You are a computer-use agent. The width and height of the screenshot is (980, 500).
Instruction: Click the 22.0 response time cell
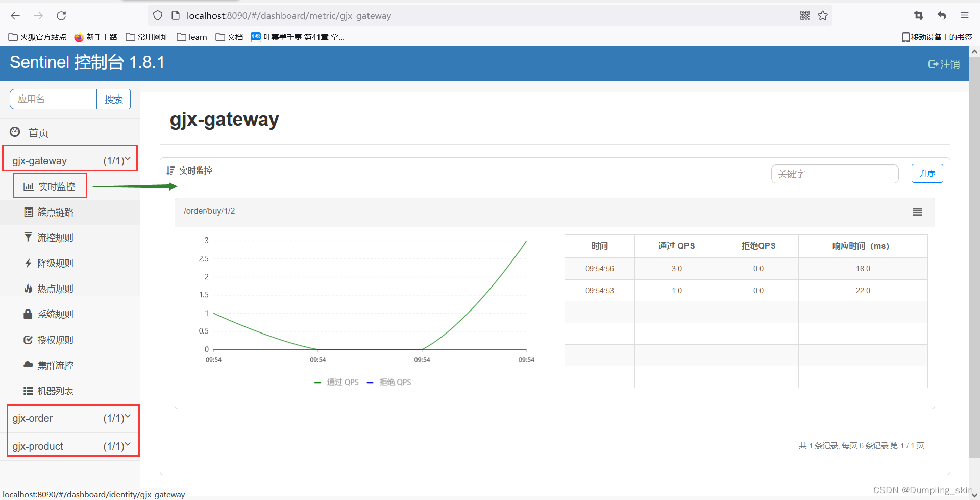tap(863, 291)
